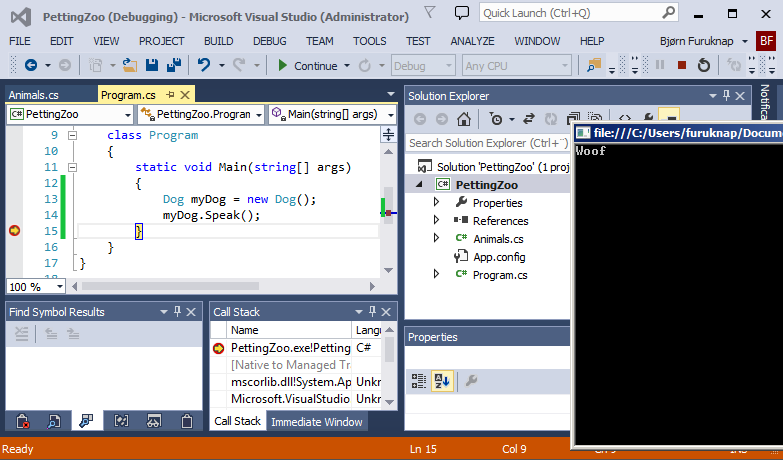Click Categorized view icon in the Properties panel
This screenshot has height=460, width=783.
click(x=418, y=381)
